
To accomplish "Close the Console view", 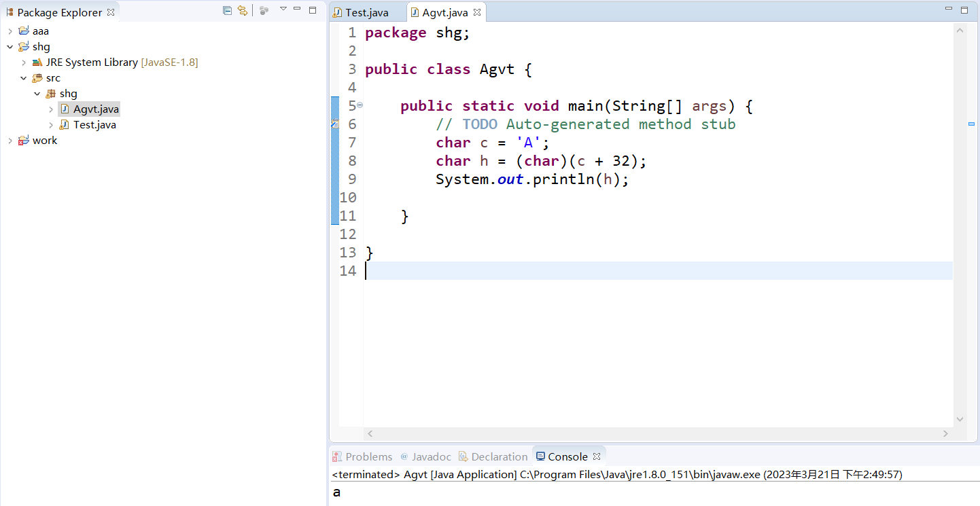I will point(597,456).
